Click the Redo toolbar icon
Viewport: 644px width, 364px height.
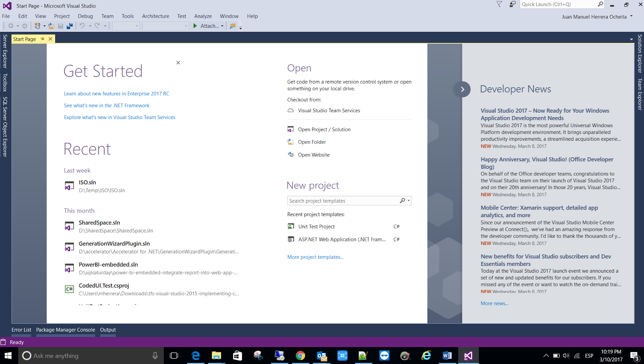(x=97, y=26)
